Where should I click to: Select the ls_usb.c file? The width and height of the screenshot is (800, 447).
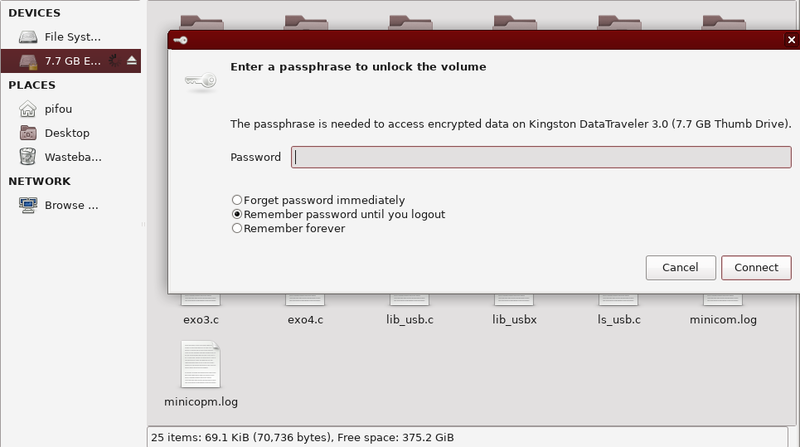pos(617,320)
